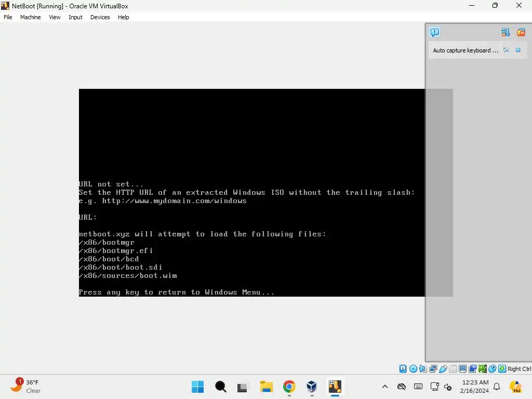This screenshot has width=532, height=399.
Task: Click the optical disk status icon
Action: tap(413, 369)
